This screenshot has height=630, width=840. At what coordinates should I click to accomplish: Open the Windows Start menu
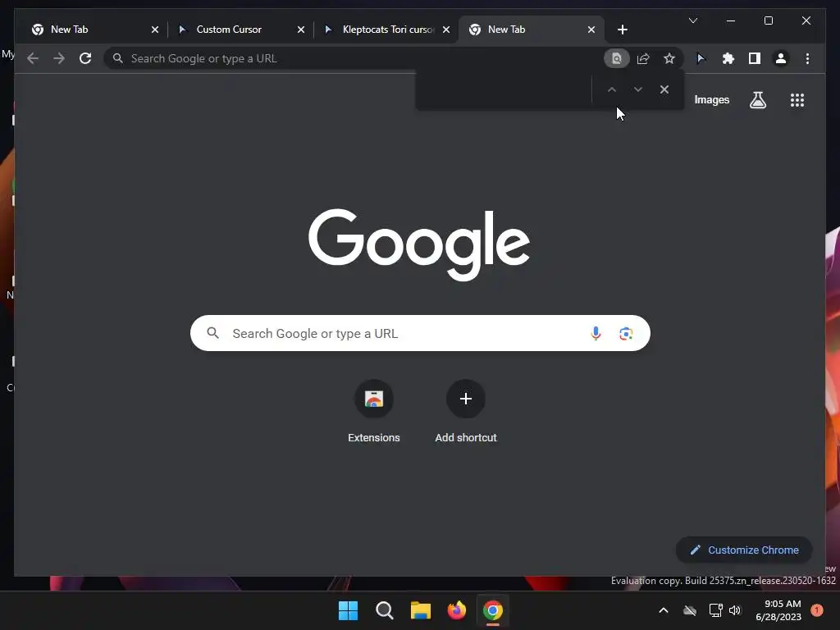348,610
